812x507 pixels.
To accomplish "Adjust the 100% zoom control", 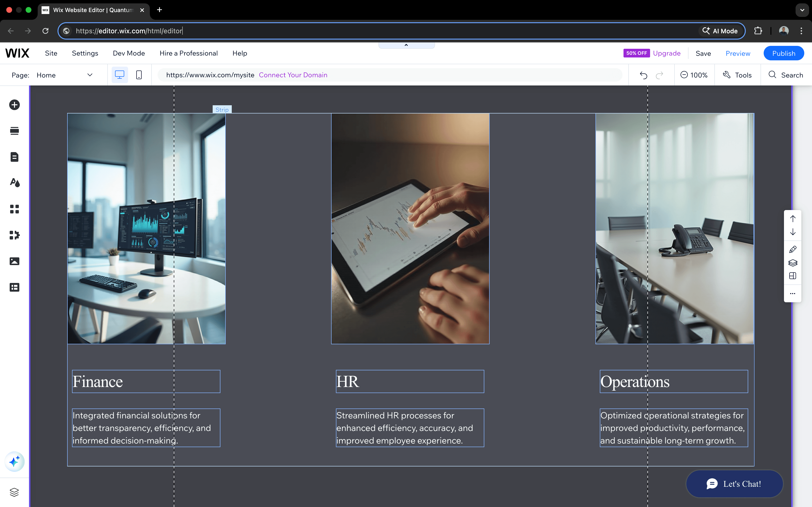I will (694, 75).
